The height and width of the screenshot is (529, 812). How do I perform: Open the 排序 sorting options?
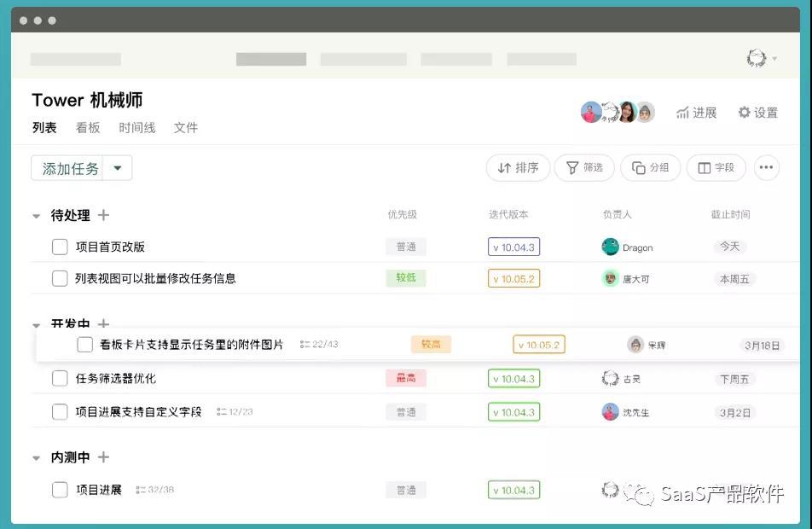[518, 168]
